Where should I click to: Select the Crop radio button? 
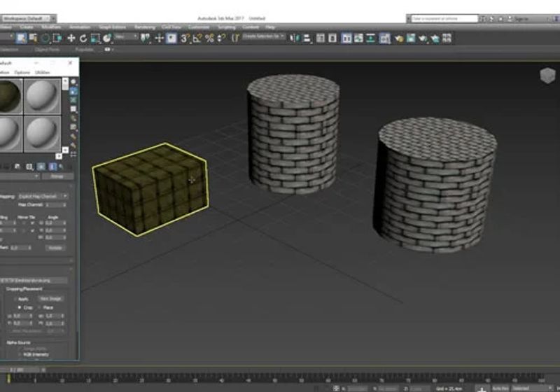click(x=20, y=307)
